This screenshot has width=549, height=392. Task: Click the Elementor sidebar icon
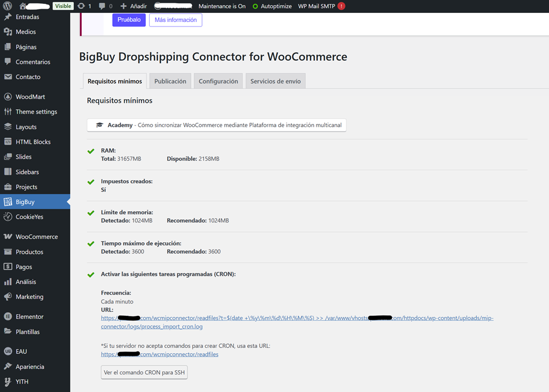click(x=8, y=317)
